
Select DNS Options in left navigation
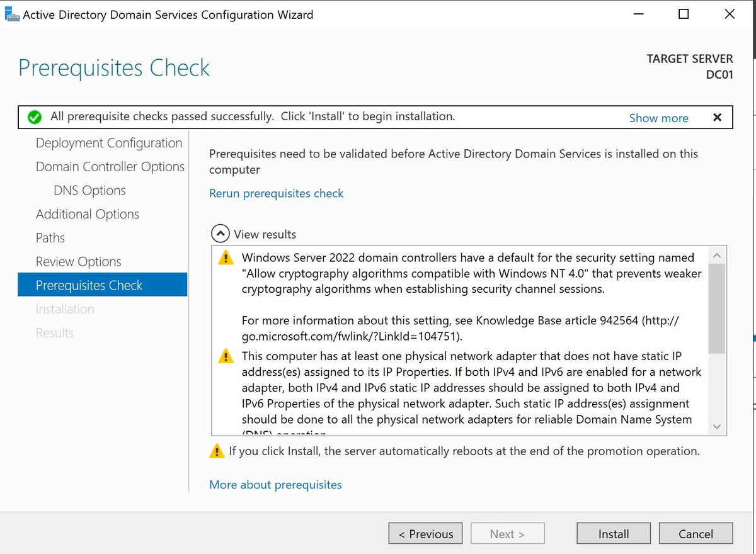(89, 190)
